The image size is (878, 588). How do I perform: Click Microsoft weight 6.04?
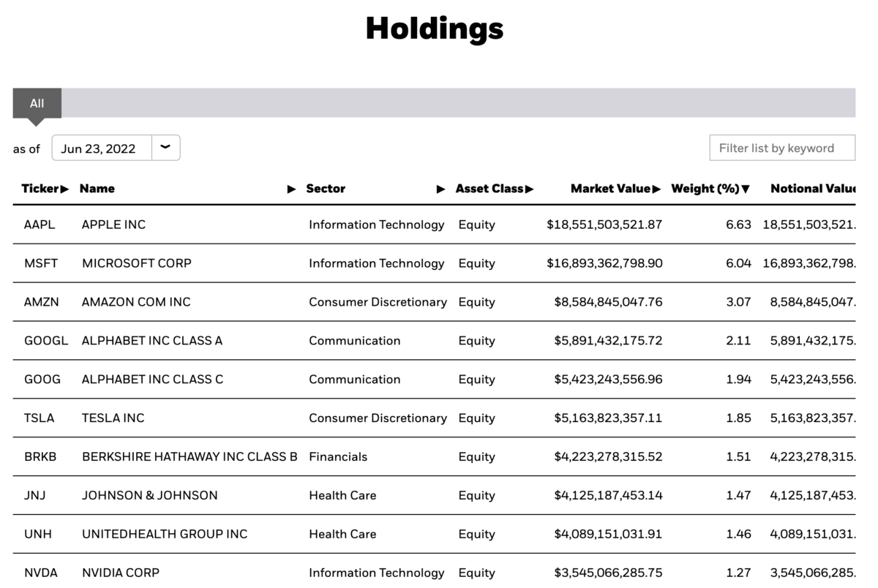(738, 263)
